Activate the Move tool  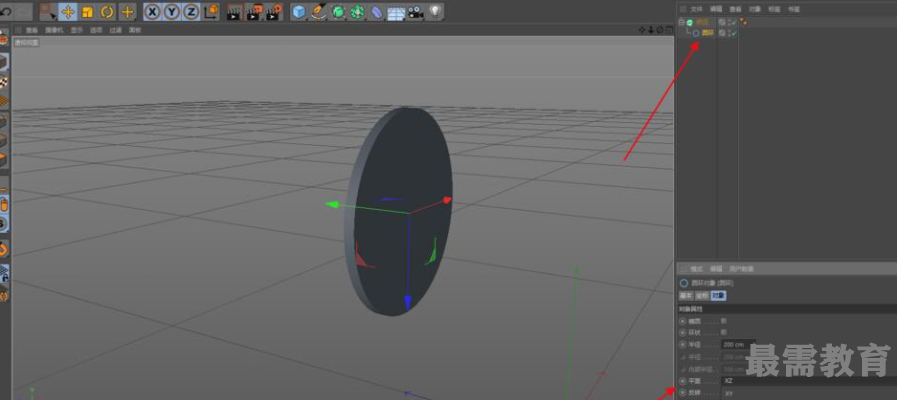coord(68,11)
